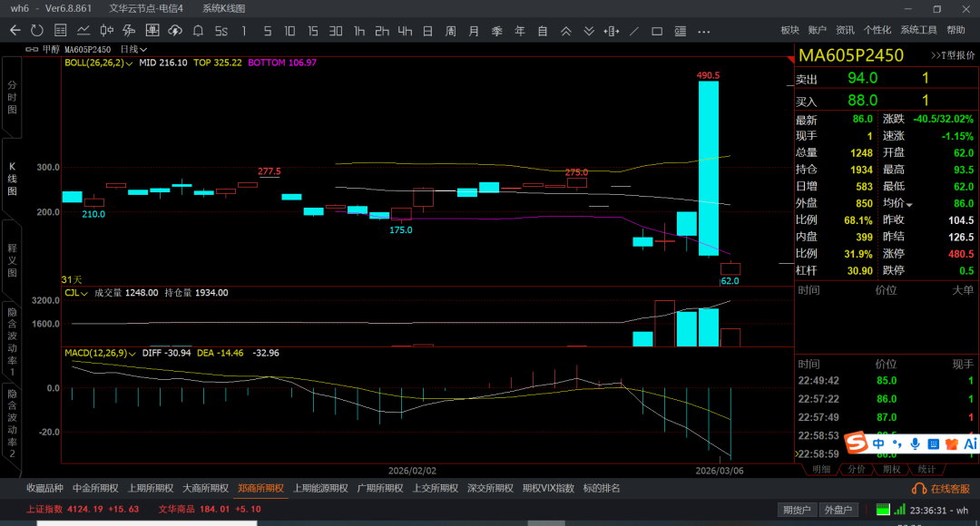This screenshot has height=526, width=980.
Task: Click the alert bell icon
Action: click(198, 31)
